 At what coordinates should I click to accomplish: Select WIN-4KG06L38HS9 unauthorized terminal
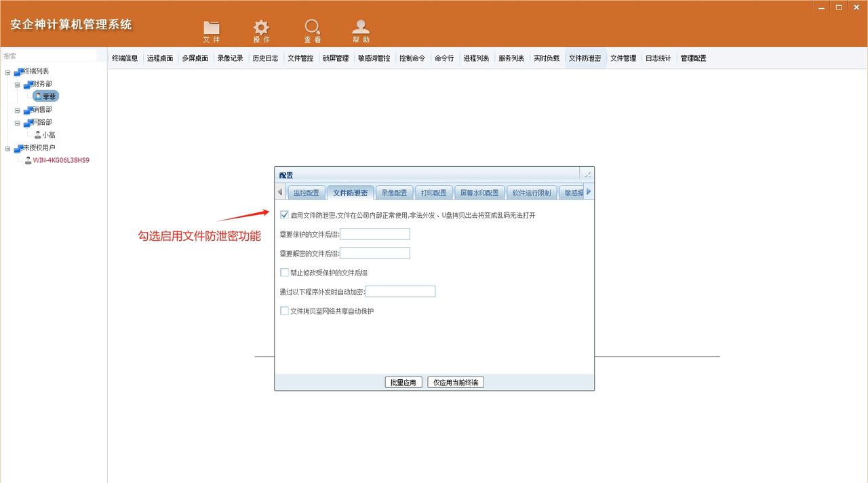coord(61,161)
